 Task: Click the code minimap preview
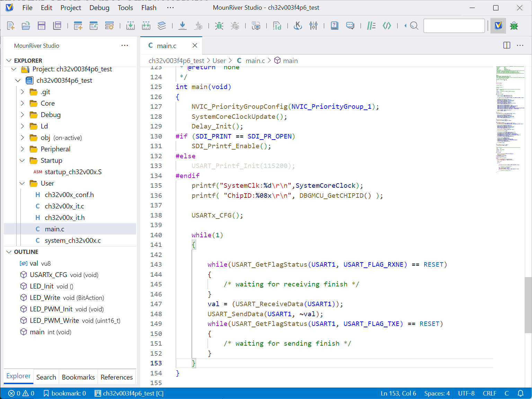[510, 119]
